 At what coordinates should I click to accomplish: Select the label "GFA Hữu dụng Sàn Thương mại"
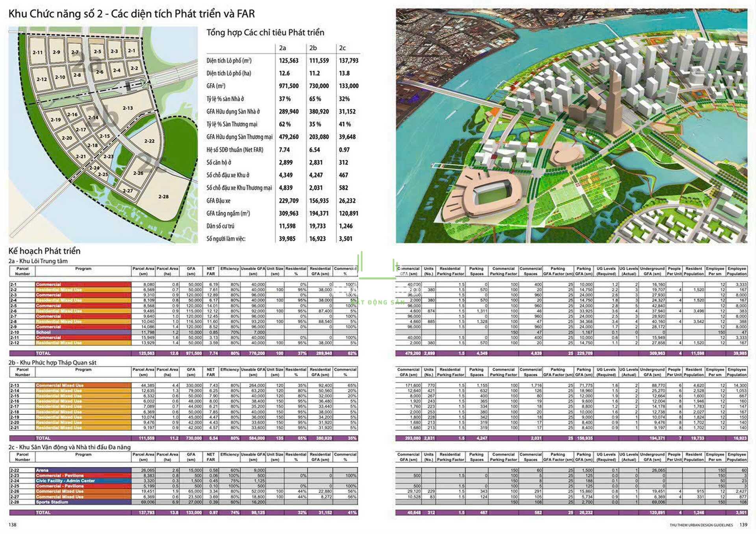click(x=239, y=137)
